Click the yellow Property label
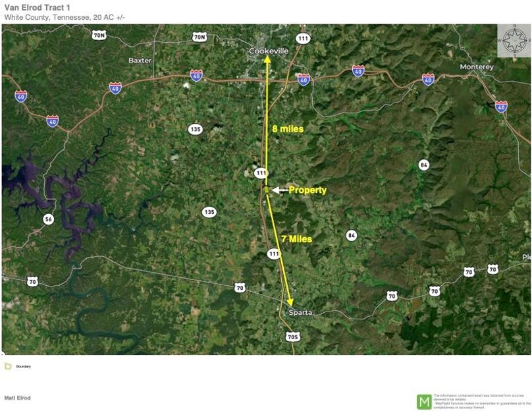Screen dimensions: 532x411 307,190
